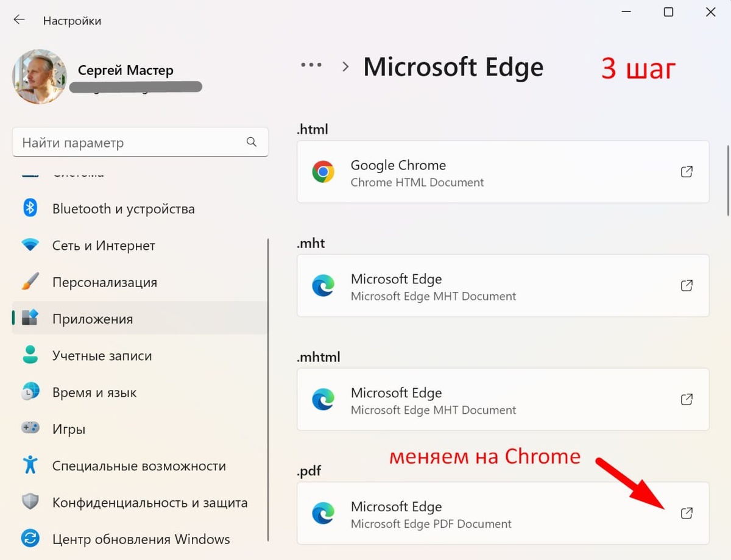Open external link icon for .html
731x560 pixels.
pos(687,172)
